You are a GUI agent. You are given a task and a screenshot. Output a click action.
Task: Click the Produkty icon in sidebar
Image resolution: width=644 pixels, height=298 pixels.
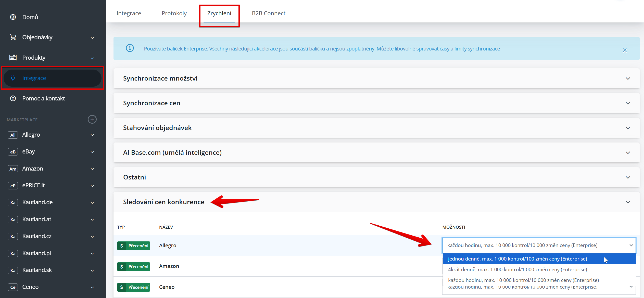pyautogui.click(x=13, y=58)
